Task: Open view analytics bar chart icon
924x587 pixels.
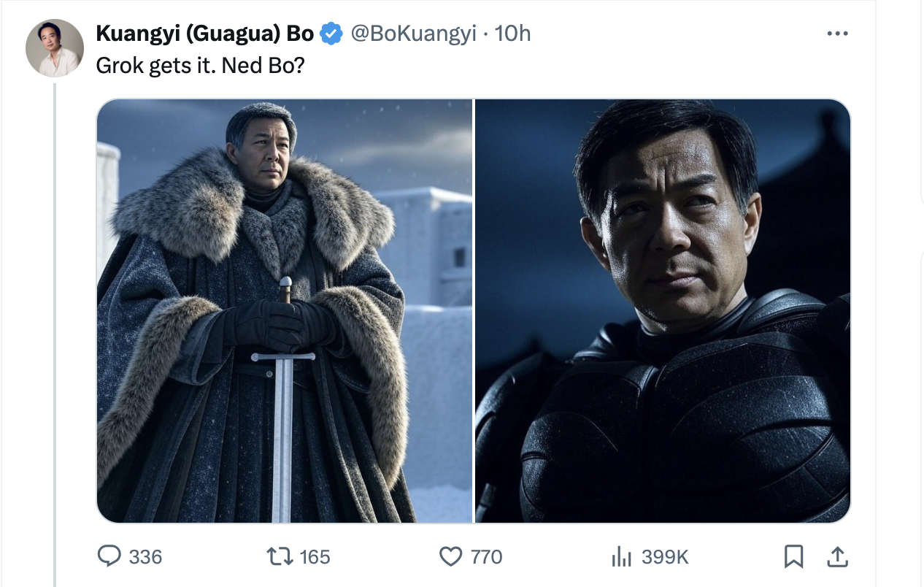Action: pos(620,557)
